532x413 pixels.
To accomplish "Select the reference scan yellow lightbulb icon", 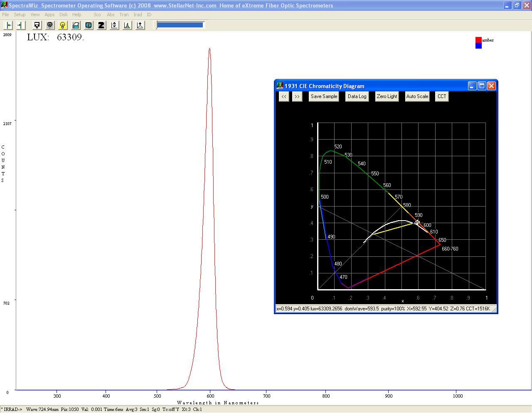I will pos(63,25).
